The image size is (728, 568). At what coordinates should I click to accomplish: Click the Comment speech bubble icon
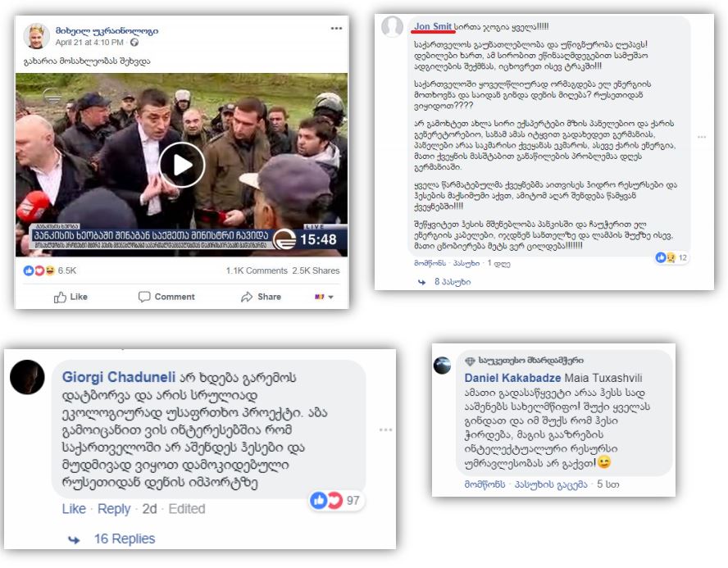tap(144, 297)
